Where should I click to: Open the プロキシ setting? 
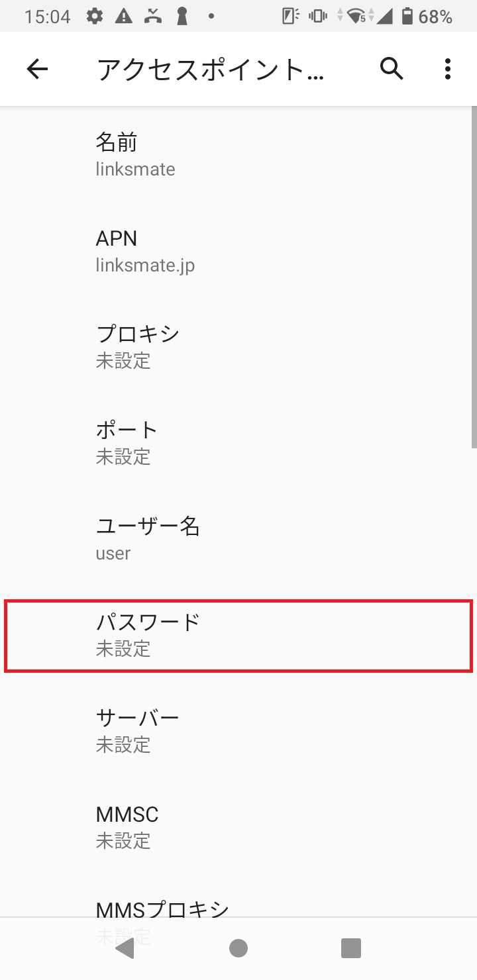(238, 346)
